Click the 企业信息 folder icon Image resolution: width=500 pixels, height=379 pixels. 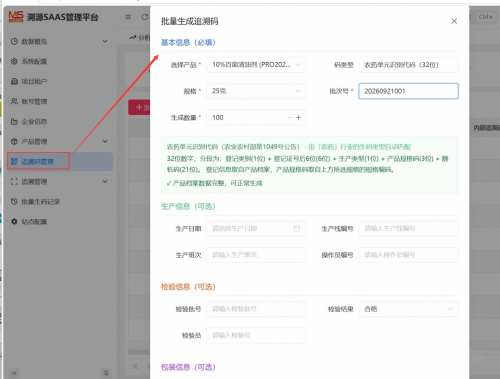[x=14, y=121]
